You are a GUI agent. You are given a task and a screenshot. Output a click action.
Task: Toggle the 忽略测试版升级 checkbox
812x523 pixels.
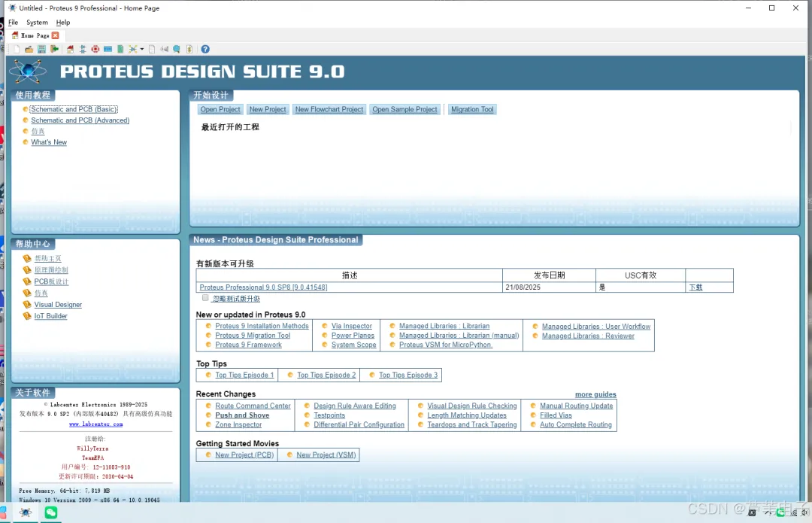205,297
